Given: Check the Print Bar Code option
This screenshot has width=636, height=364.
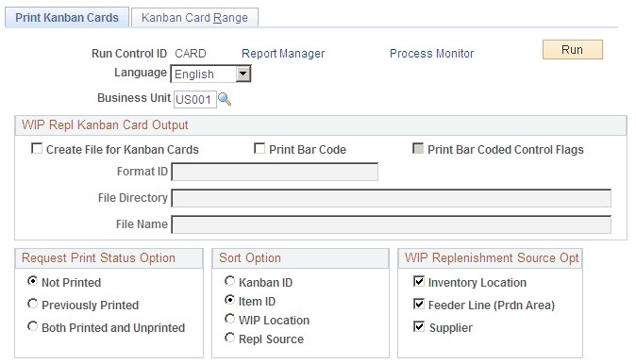Looking at the screenshot, I should coord(259,148).
